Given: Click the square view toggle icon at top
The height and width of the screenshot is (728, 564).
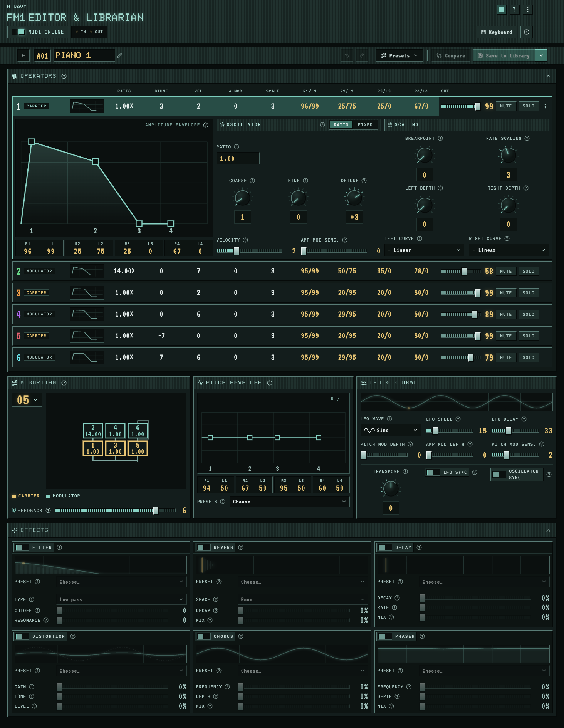Looking at the screenshot, I should point(501,10).
